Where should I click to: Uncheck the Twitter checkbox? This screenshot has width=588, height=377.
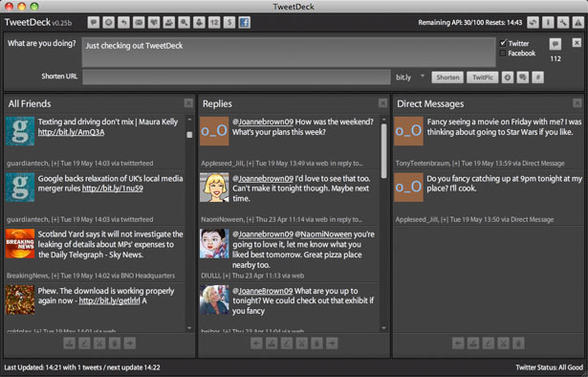pyautogui.click(x=503, y=43)
